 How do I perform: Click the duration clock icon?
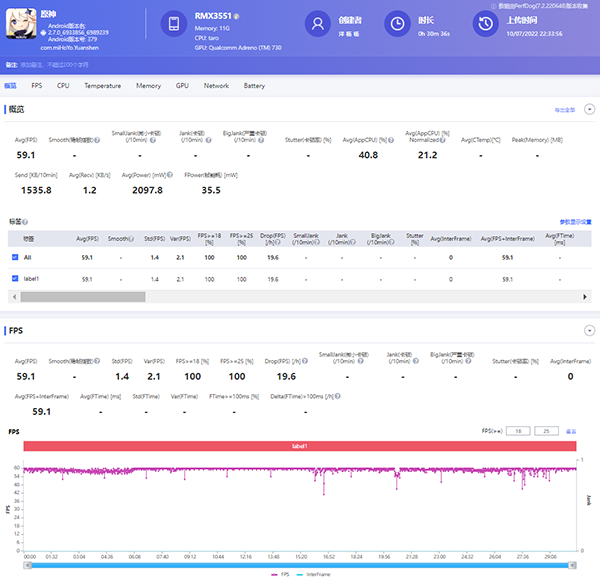pyautogui.click(x=397, y=25)
